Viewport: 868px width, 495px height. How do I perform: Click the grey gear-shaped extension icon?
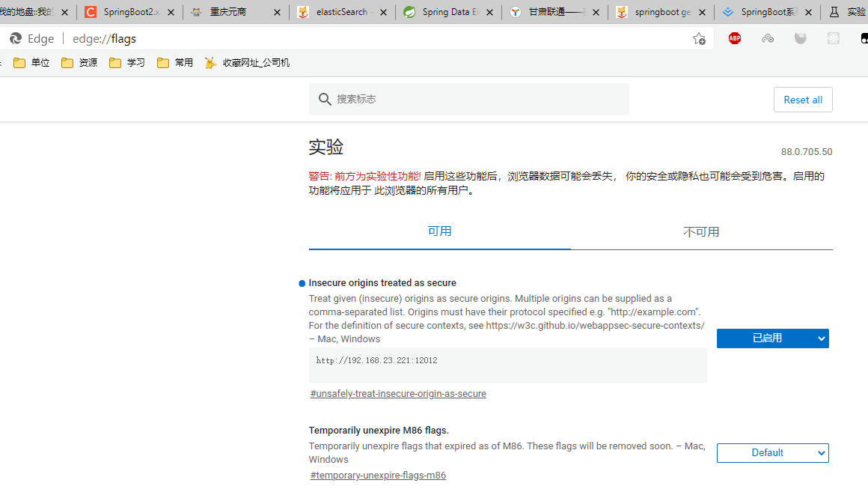pyautogui.click(x=833, y=38)
